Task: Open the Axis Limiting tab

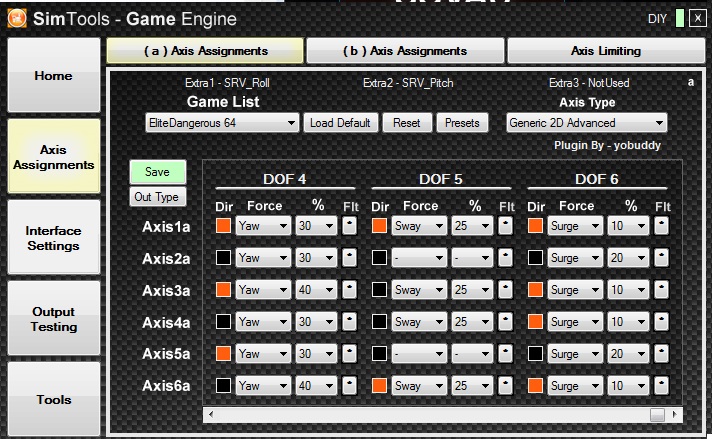Action: pos(606,51)
